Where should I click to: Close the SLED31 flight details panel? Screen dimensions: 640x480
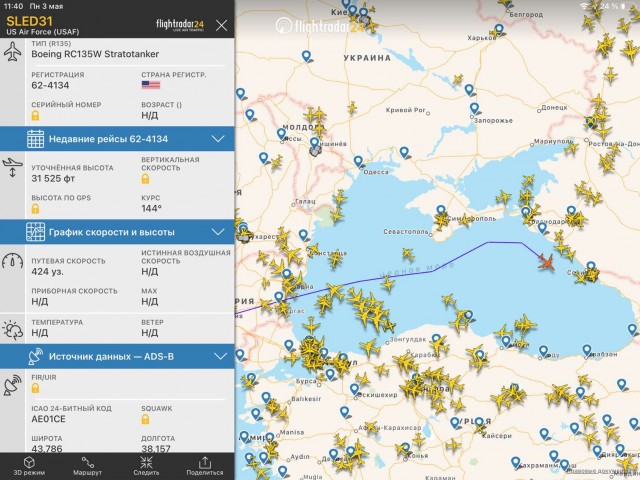tap(221, 26)
